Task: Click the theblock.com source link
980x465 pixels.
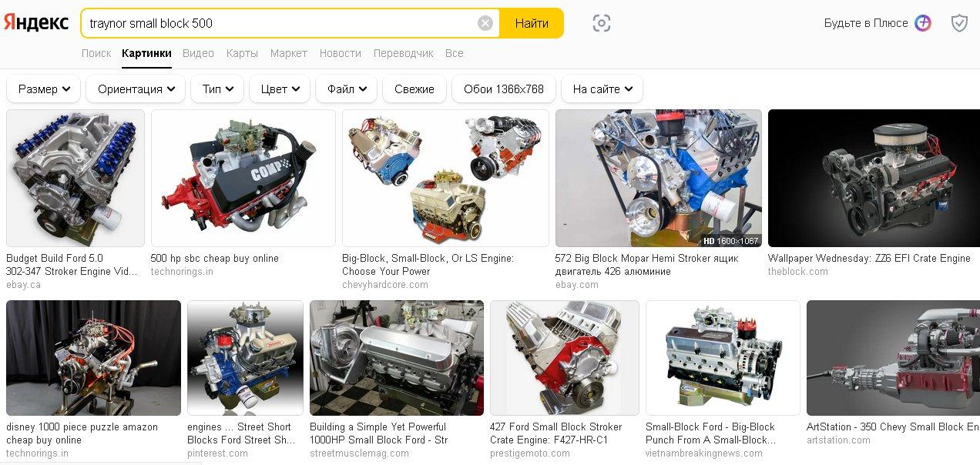Action: point(798,272)
